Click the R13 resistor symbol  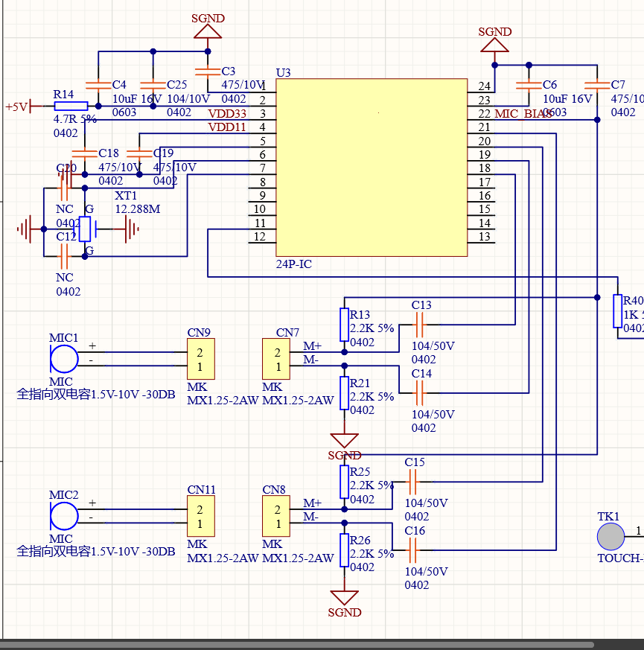344,325
